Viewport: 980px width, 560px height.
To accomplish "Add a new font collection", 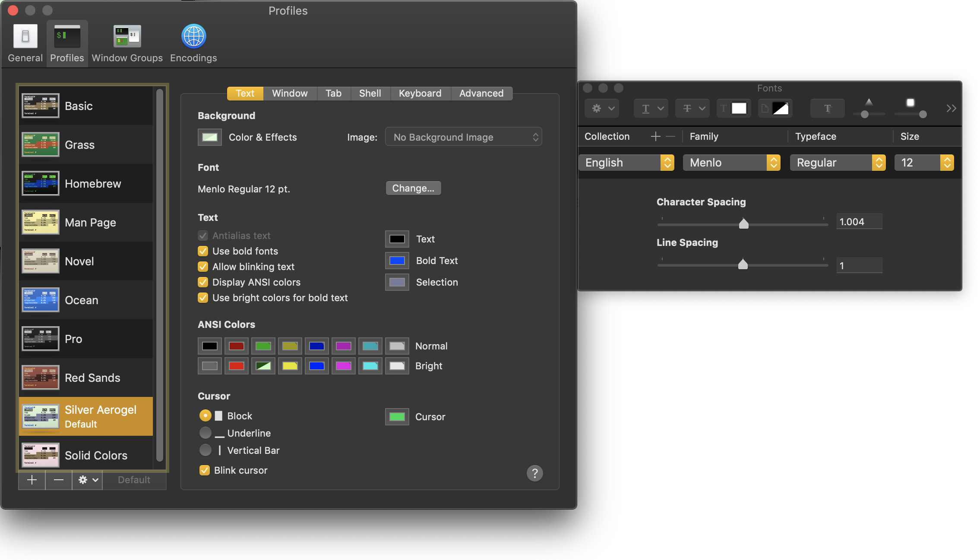I will [655, 136].
